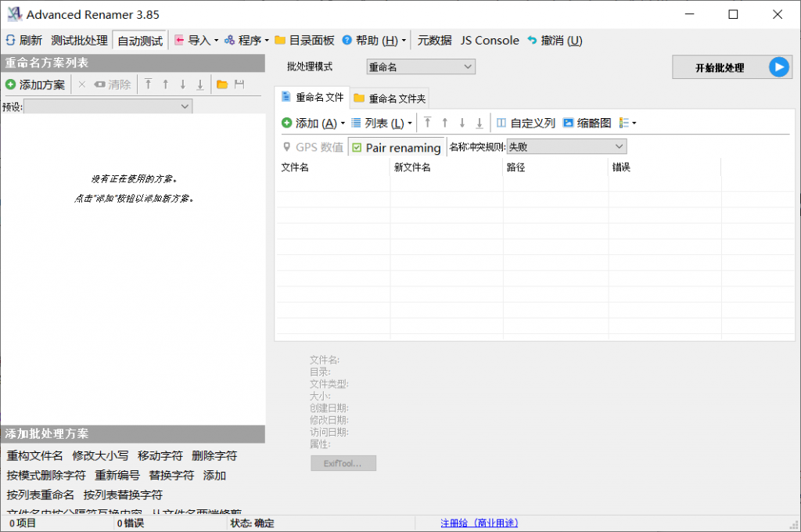Open the 帮助 menu

tap(373, 40)
